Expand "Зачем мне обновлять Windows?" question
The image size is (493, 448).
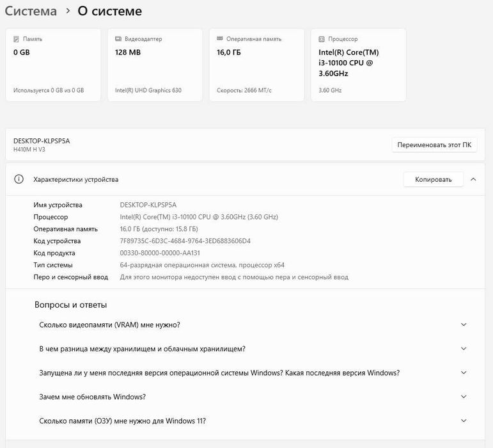point(464,397)
